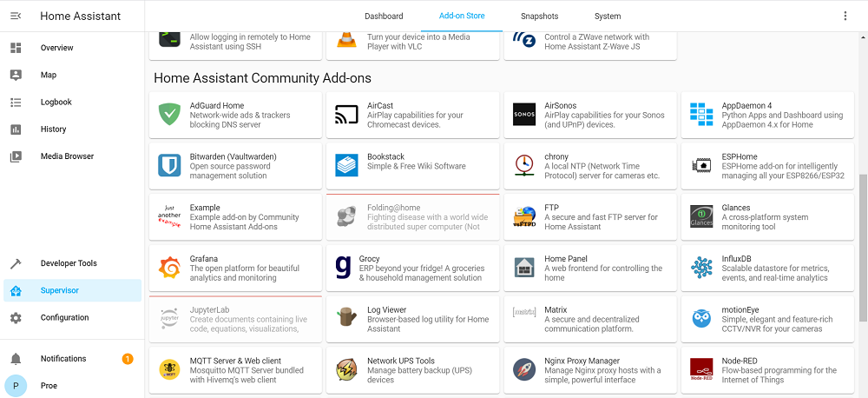Image resolution: width=868 pixels, height=398 pixels.
Task: Open the three-dot overflow menu
Action: tap(845, 16)
